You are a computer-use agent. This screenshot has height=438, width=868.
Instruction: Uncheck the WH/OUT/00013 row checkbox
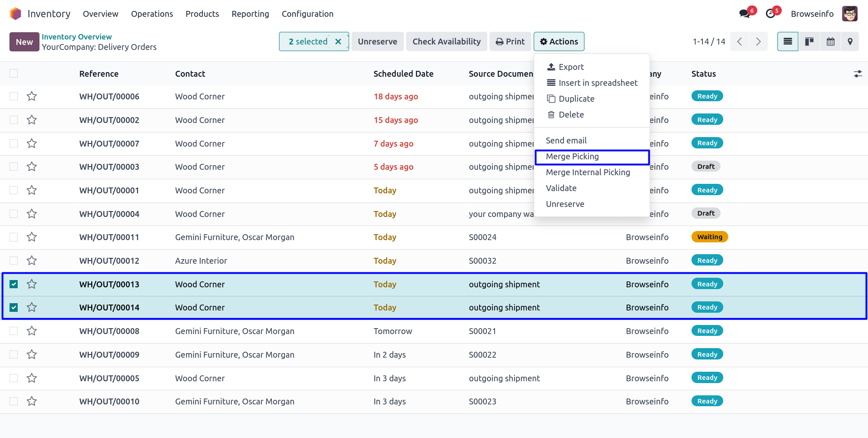(x=14, y=284)
